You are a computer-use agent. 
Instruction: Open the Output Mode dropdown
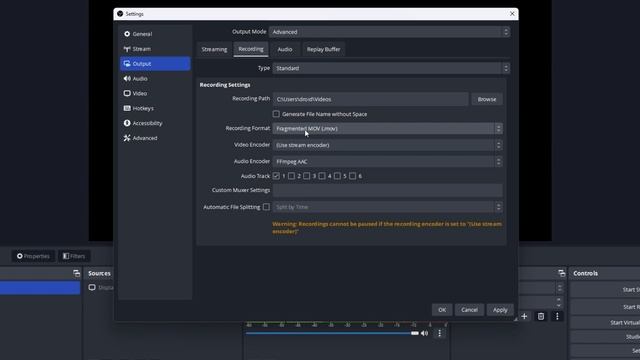tap(389, 32)
